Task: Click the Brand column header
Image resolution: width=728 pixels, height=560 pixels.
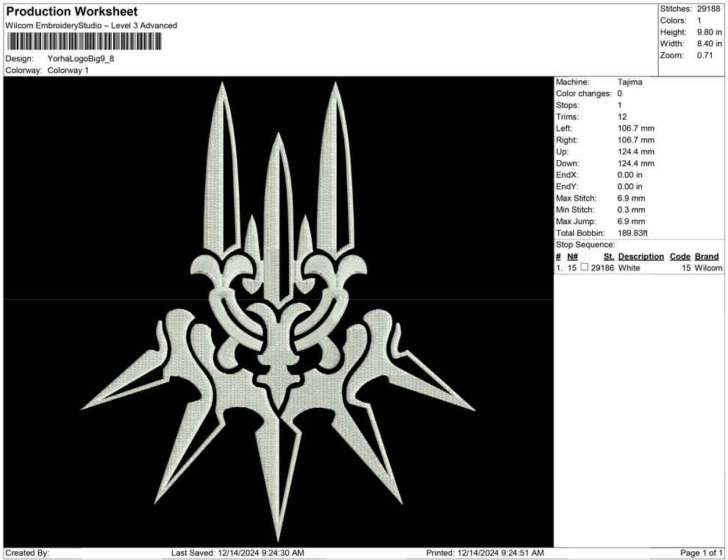Action: (x=706, y=256)
